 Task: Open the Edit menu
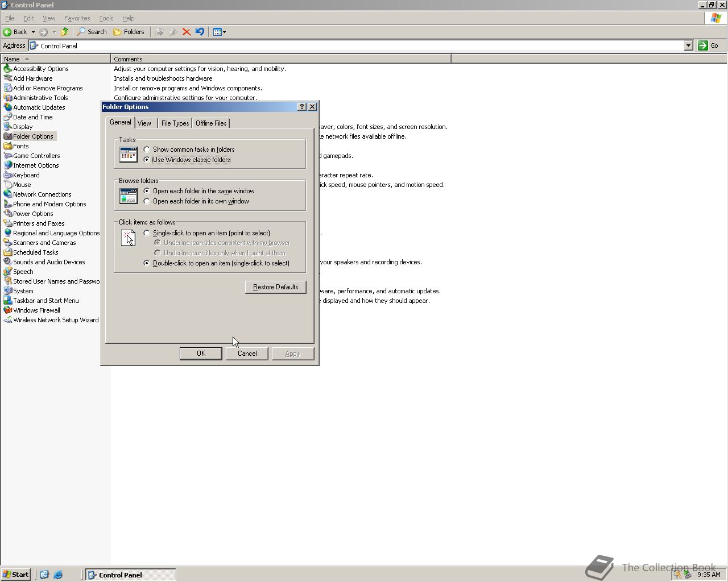click(28, 18)
